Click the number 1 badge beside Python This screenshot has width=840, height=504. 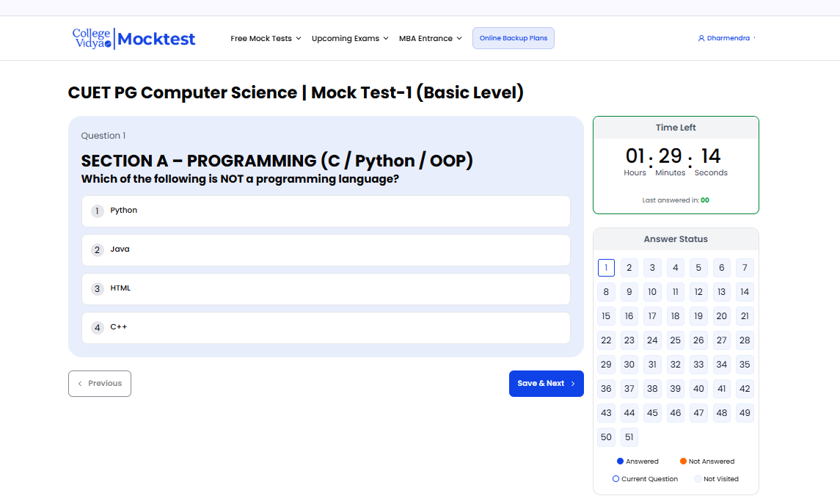pos(98,211)
